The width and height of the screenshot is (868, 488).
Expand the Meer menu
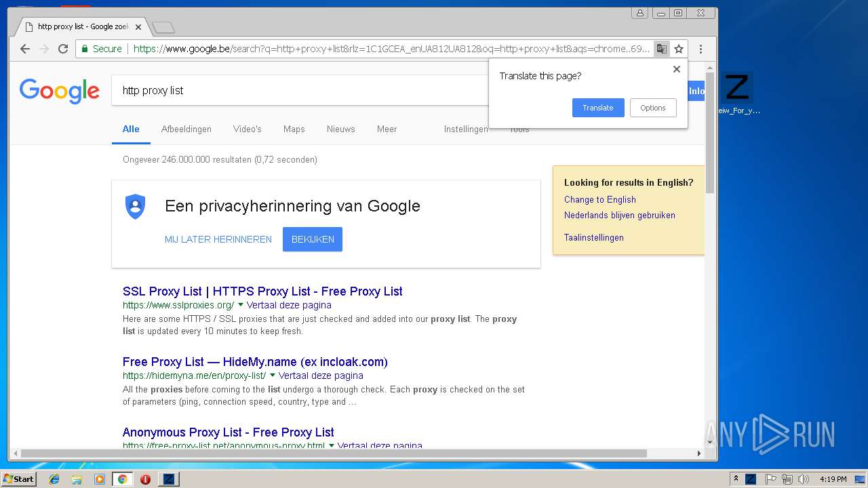click(x=387, y=129)
